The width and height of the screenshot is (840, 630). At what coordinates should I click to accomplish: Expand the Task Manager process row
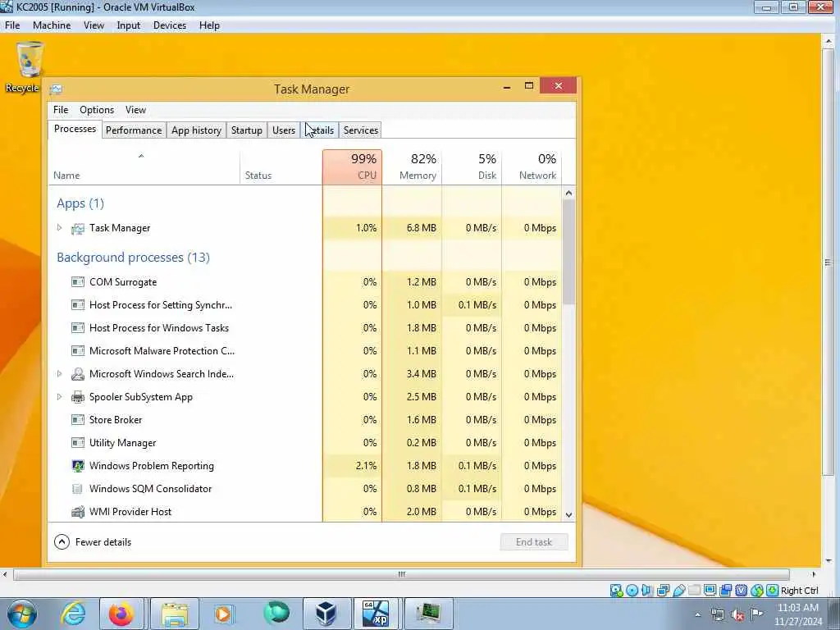[x=59, y=228]
